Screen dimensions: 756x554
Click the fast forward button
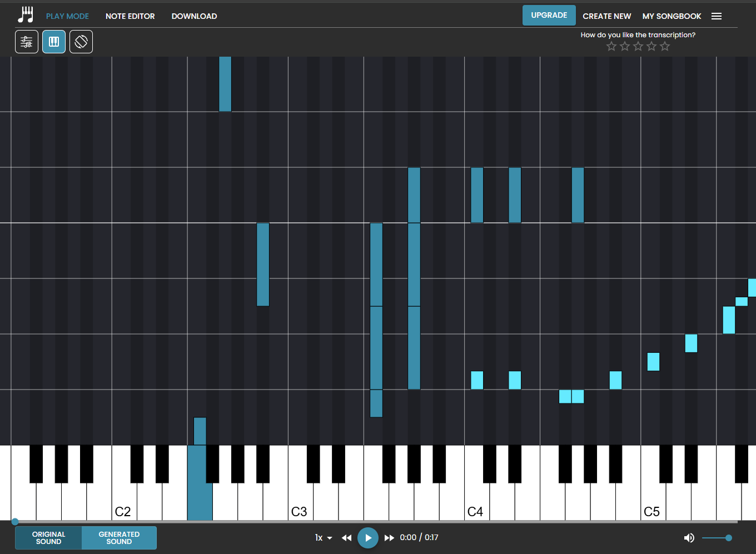pos(389,538)
